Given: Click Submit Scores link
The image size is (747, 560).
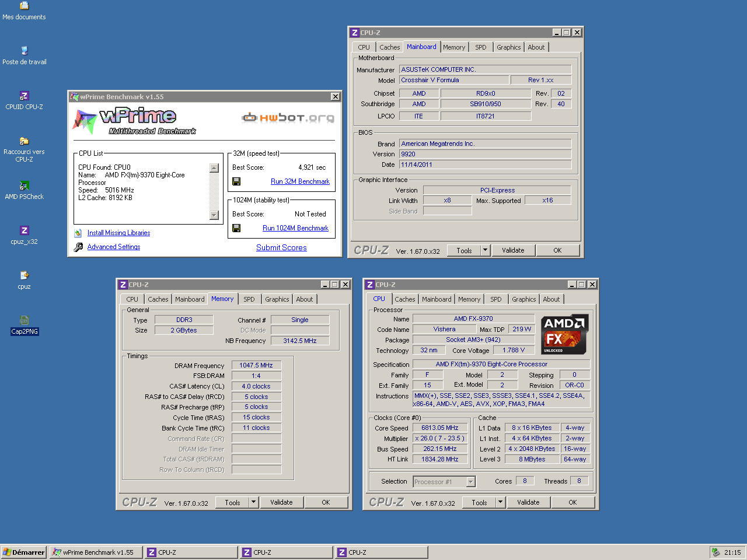Looking at the screenshot, I should 281,247.
